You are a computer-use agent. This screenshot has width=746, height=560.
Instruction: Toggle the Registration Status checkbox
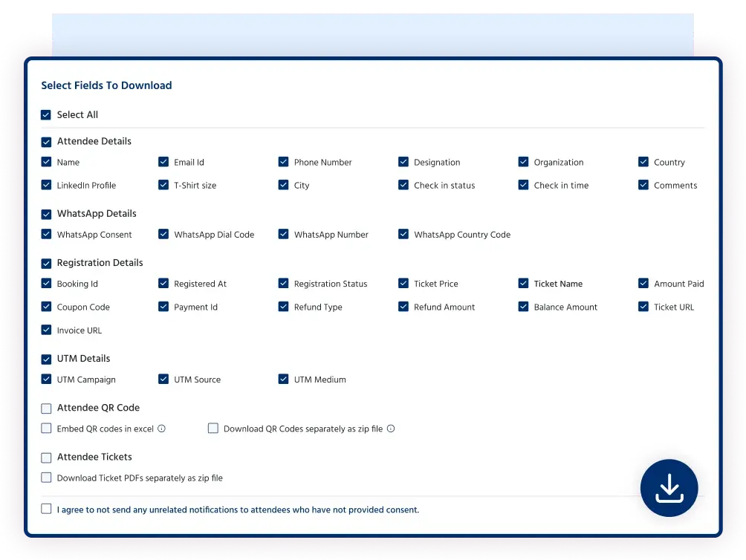[x=283, y=283]
